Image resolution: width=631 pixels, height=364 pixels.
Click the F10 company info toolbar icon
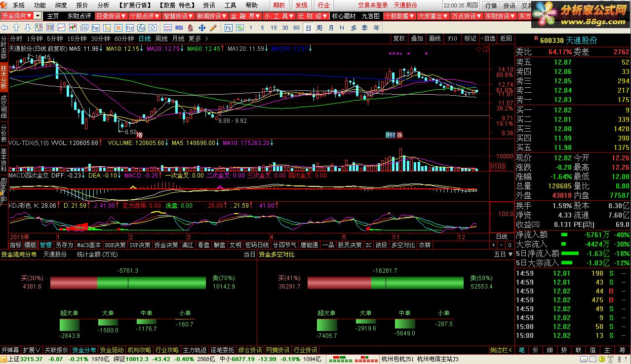point(96,28)
